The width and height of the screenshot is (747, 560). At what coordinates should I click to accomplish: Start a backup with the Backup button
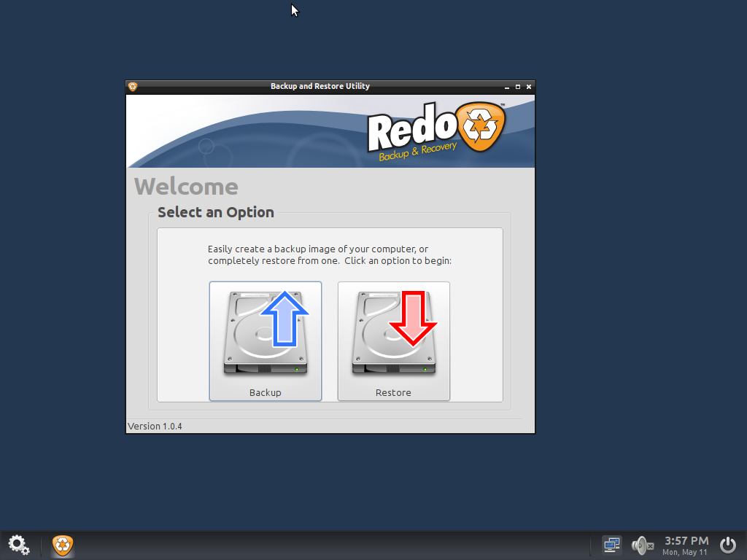[x=266, y=341]
